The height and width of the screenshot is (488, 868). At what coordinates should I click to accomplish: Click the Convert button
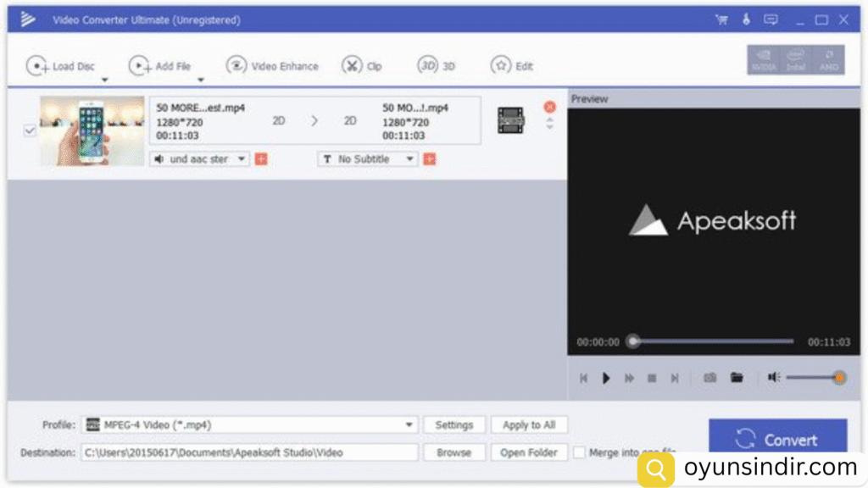click(x=777, y=440)
